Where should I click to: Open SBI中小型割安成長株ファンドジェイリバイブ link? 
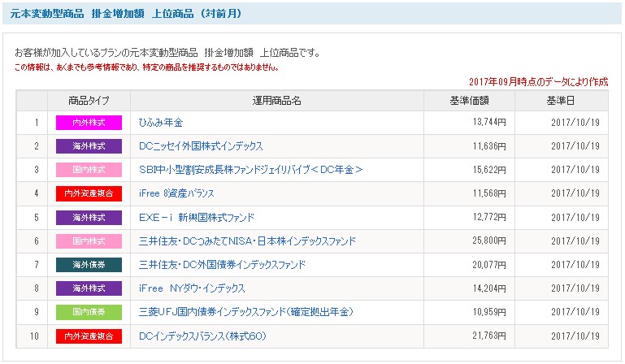tap(250, 170)
